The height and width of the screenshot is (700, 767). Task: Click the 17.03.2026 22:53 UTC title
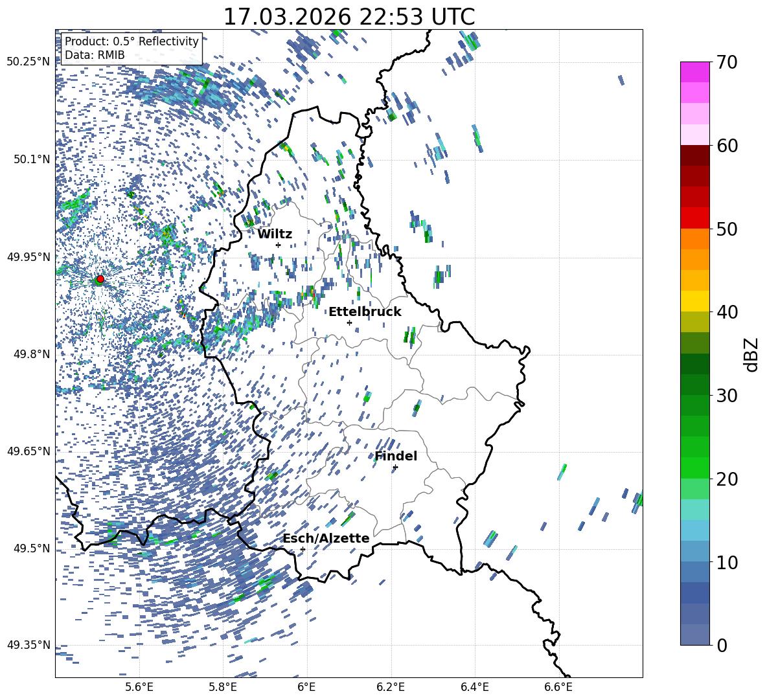tap(349, 16)
